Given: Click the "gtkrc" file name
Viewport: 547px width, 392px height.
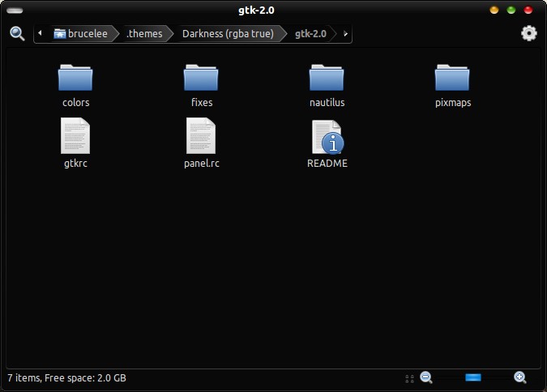Looking at the screenshot, I should click(x=75, y=164).
